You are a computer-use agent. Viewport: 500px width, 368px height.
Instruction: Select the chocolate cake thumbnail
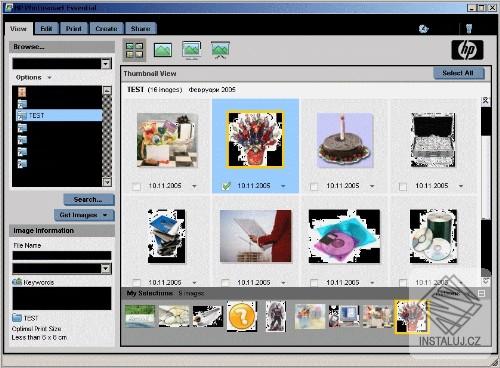tap(345, 140)
